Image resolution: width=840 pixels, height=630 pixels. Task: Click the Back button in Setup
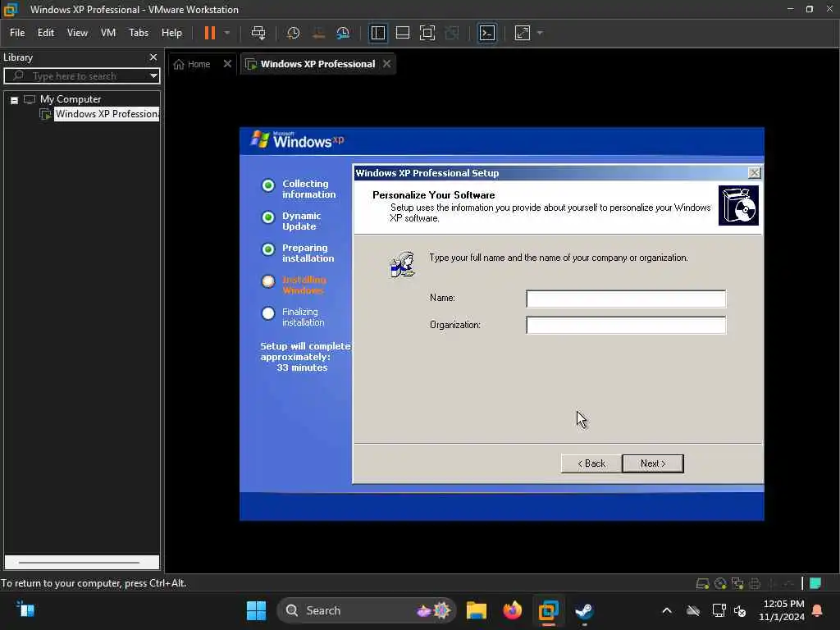(591, 464)
